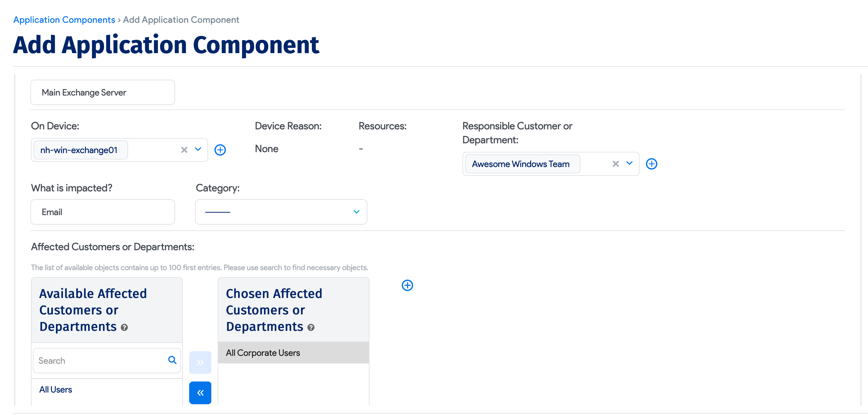Viewport: 868px width, 415px height.
Task: Expand the On Device dropdown
Action: pos(198,150)
